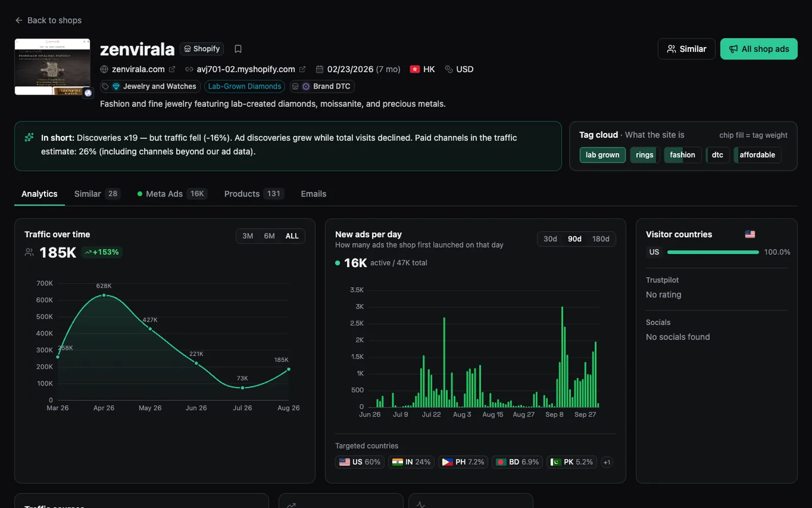The width and height of the screenshot is (812, 508).
Task: Click the All shop ads button
Action: tap(759, 49)
